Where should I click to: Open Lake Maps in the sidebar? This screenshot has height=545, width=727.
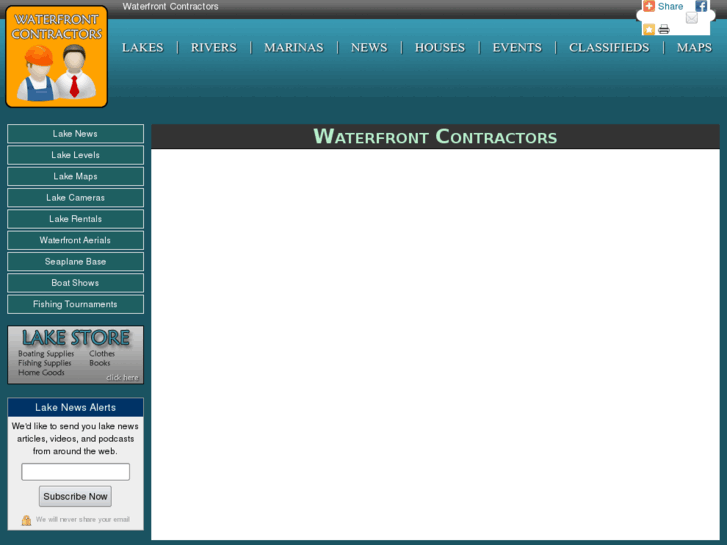[x=75, y=176]
